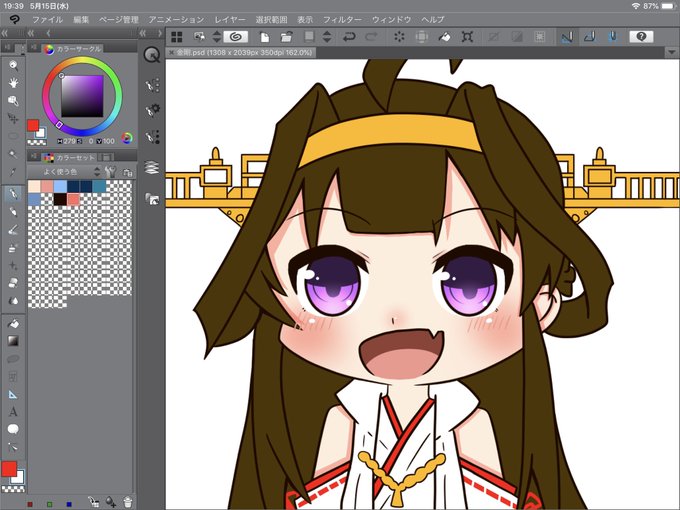Select the active Pen tool
The width and height of the screenshot is (680, 510).
(x=13, y=193)
